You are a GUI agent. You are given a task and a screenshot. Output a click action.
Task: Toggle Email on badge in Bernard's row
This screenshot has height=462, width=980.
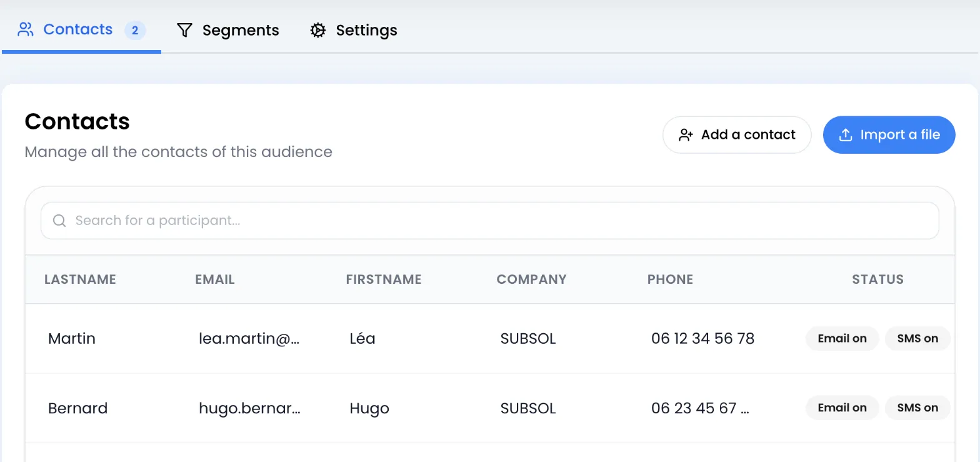coord(842,408)
